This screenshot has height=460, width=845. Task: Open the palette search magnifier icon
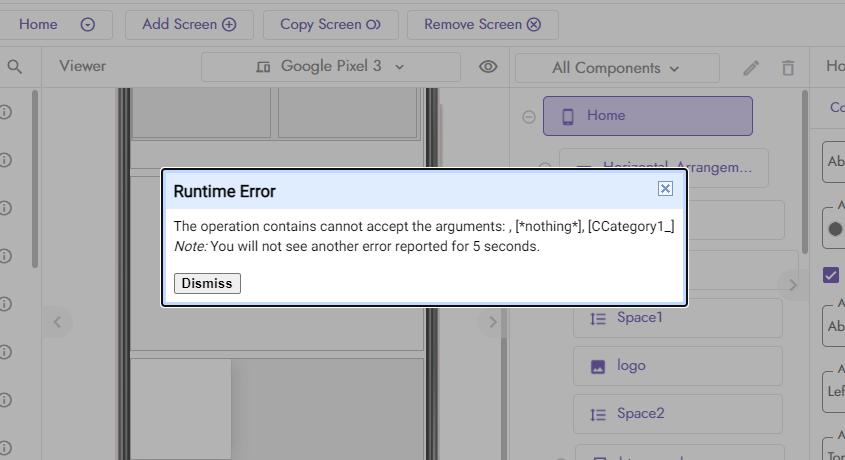click(15, 67)
